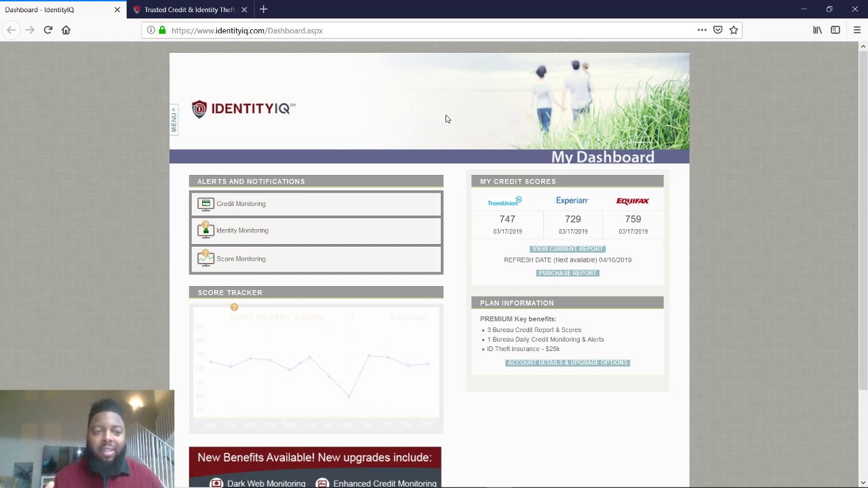The image size is (868, 488).
Task: Click the TransUnion date 03/17/2019
Action: click(x=507, y=232)
